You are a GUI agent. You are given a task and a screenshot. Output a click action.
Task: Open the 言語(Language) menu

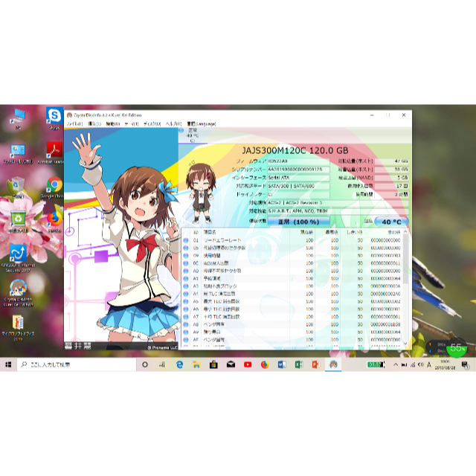pyautogui.click(x=202, y=124)
